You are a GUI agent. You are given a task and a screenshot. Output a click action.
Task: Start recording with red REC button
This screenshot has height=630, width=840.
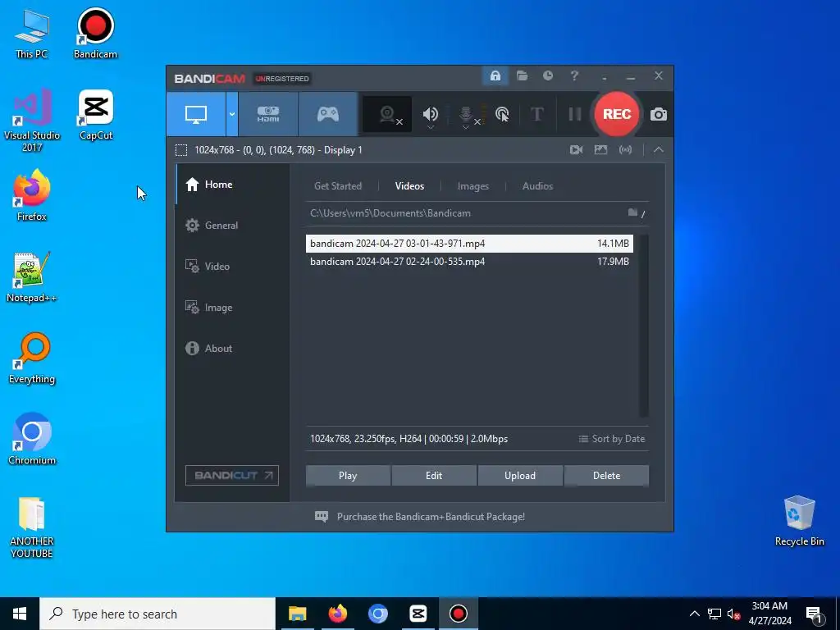617,114
